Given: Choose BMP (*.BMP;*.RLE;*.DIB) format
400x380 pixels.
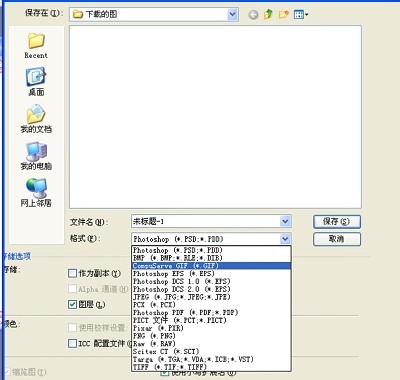Looking at the screenshot, I should coord(211,258).
